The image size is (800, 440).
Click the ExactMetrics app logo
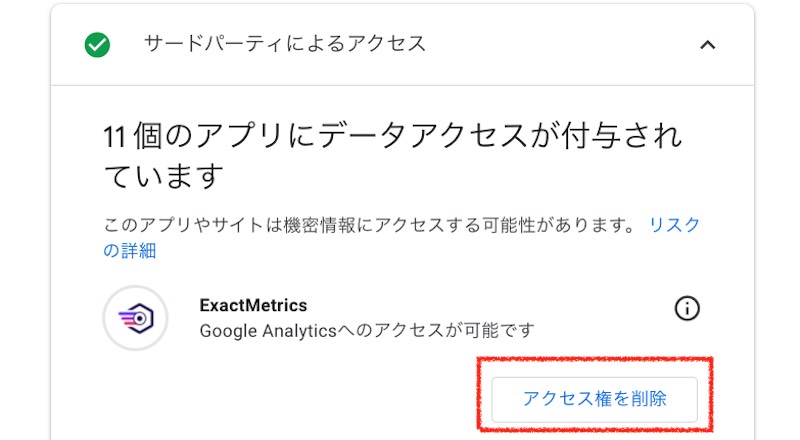pos(135,318)
